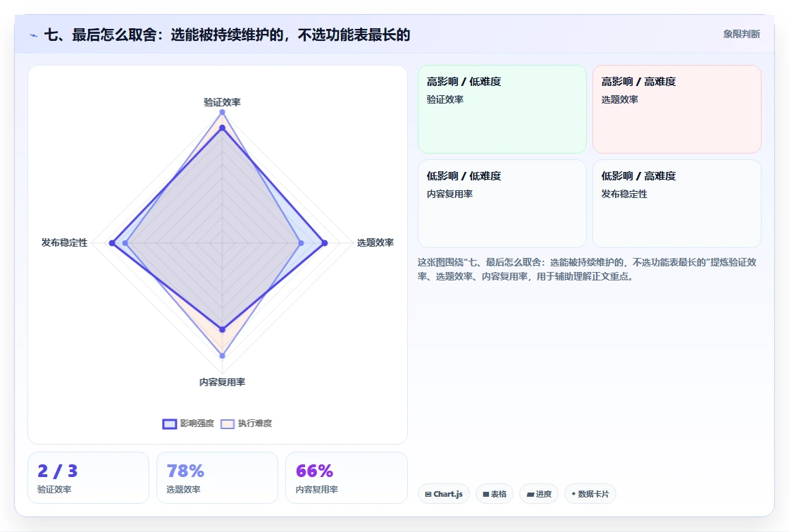Click the 执行难度 data point on 验证效率 axis
Viewport: 789px width, 532px height.
pyautogui.click(x=222, y=112)
